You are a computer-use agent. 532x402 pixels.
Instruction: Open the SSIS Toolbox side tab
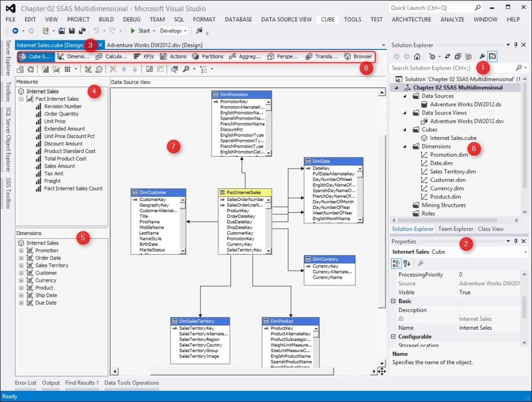[x=8, y=194]
